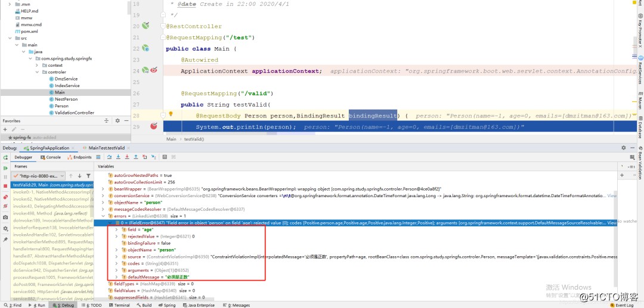Screen dimensions: 644x308
Task: Click the Trace Current Stream Chain icon
Action: pyautogui.click(x=174, y=157)
